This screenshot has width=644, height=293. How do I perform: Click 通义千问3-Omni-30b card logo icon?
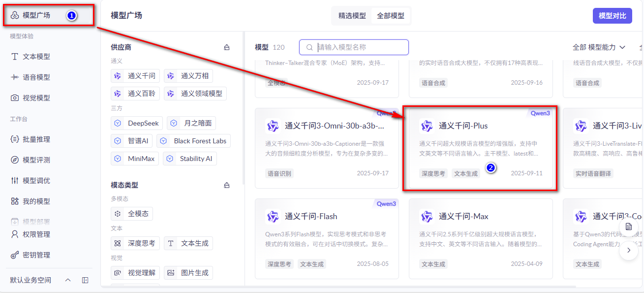[x=272, y=126]
